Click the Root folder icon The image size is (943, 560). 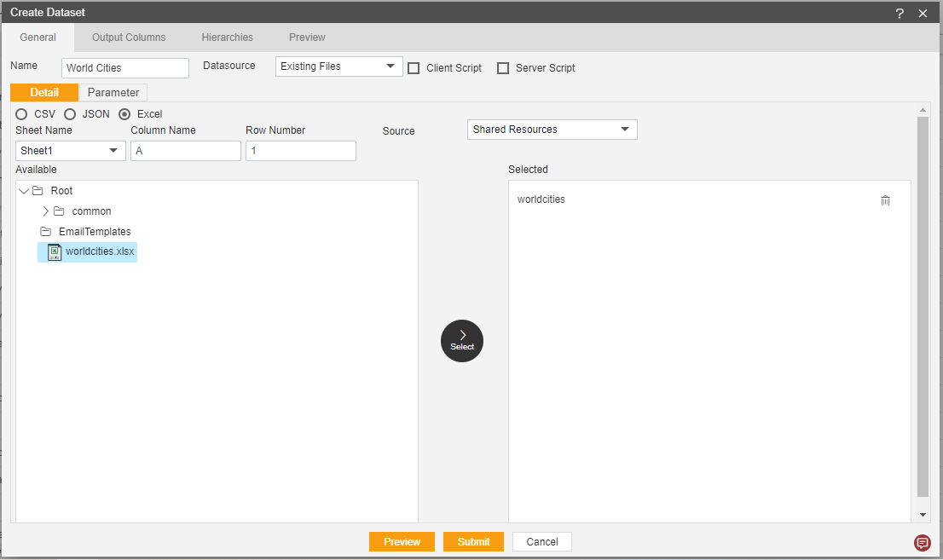[38, 191]
